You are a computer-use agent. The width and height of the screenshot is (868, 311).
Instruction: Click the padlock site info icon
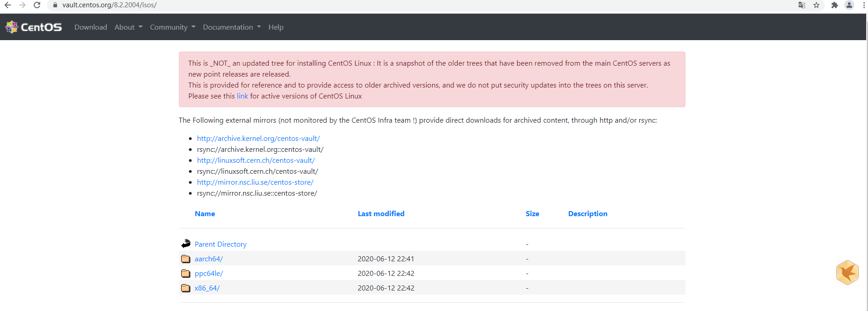(55, 5)
